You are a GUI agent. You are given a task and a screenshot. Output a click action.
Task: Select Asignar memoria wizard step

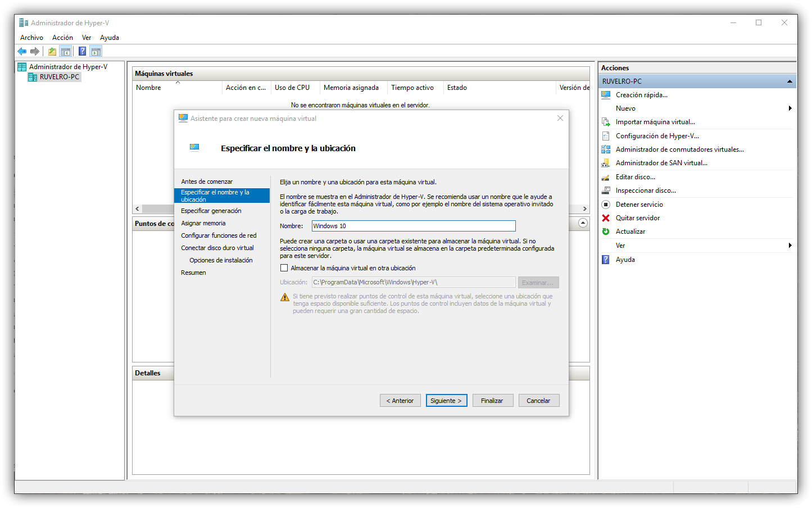tap(203, 223)
